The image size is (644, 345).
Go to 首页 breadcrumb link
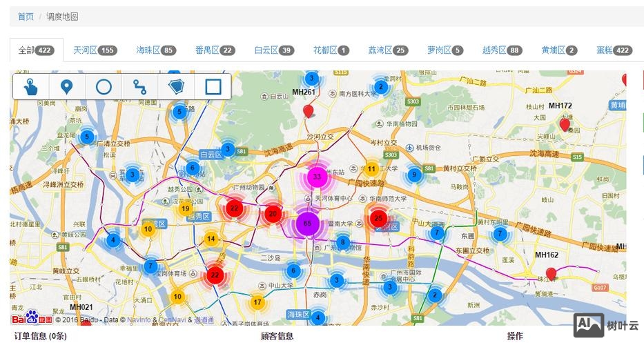[26, 17]
